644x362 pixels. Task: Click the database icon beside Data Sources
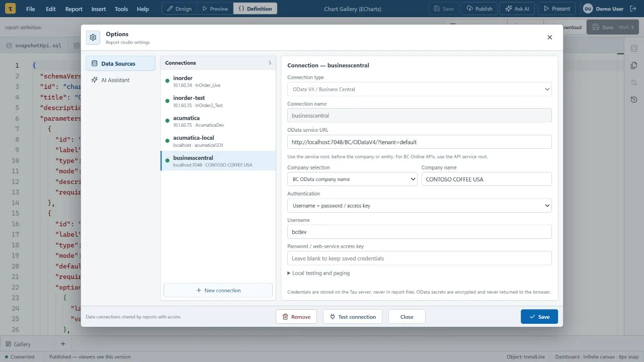coord(94,63)
